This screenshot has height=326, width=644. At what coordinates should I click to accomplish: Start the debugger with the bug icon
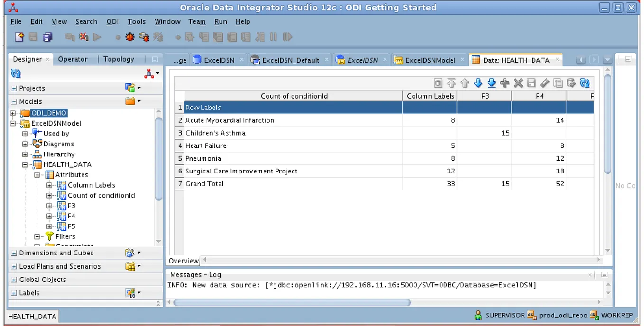[130, 37]
